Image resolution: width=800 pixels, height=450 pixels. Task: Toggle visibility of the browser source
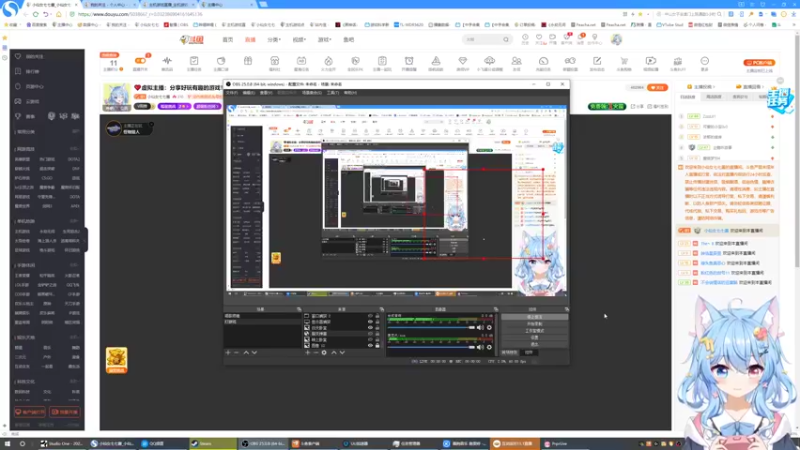pos(370,334)
